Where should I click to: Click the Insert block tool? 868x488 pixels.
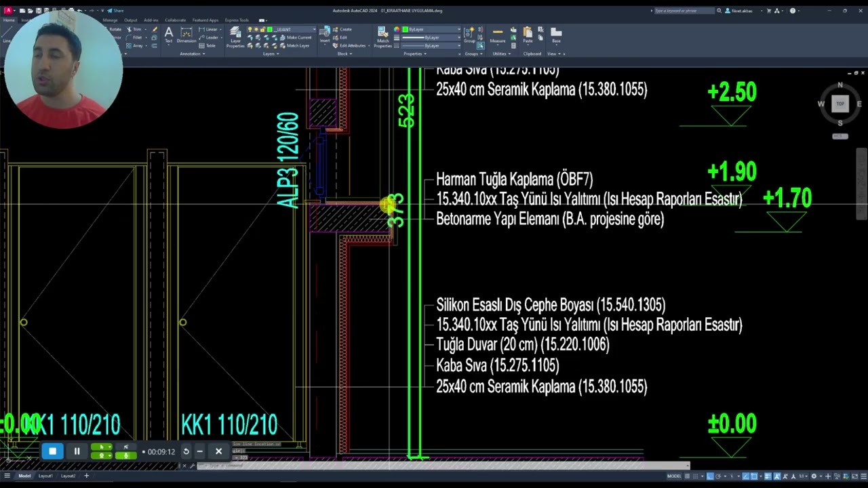click(325, 35)
